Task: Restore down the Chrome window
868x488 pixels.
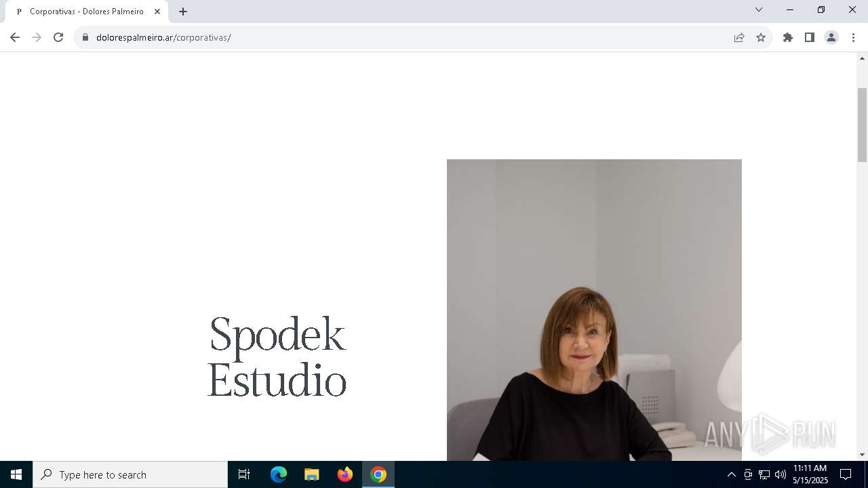Action: click(821, 9)
